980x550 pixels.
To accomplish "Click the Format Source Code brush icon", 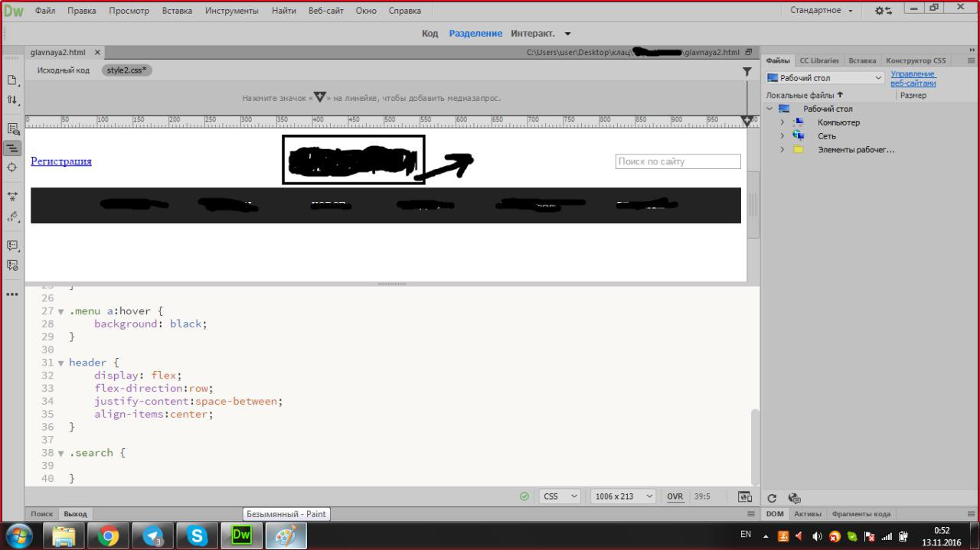I will click(12, 216).
